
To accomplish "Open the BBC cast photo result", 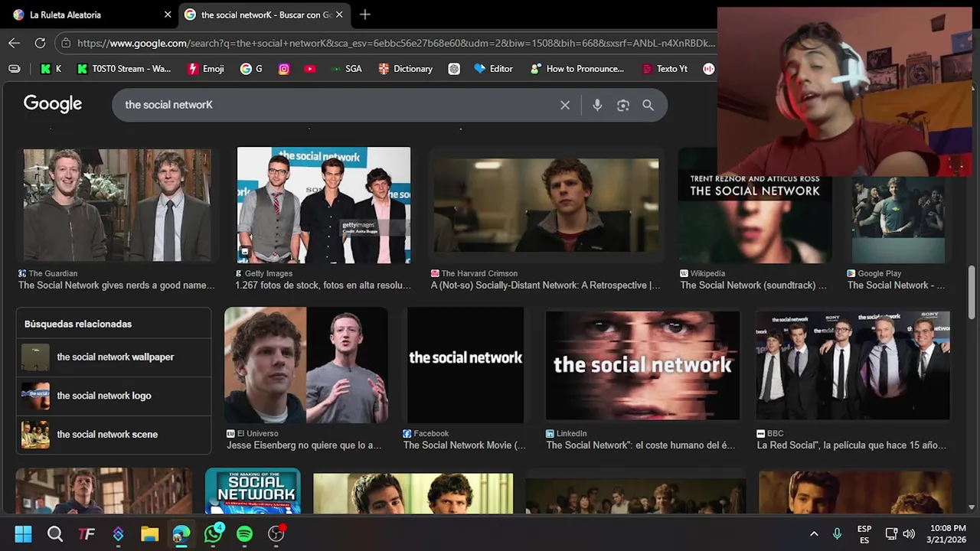I will click(x=853, y=365).
